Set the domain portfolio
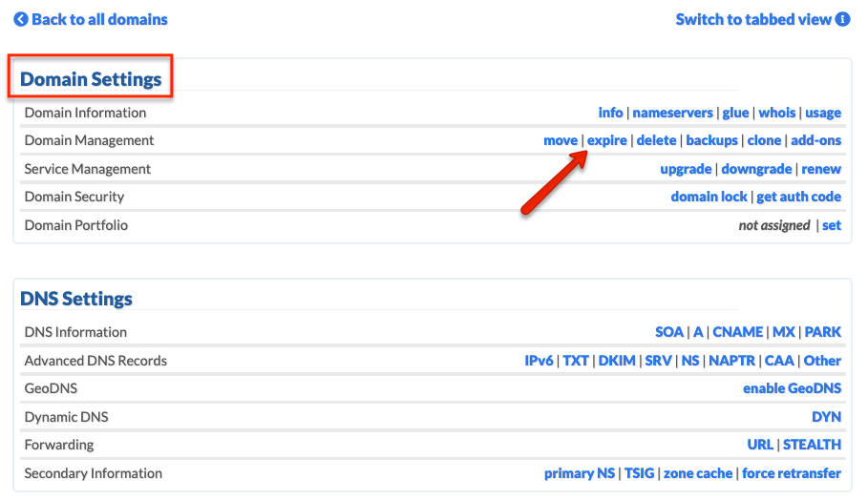868x500 pixels. coord(832,225)
